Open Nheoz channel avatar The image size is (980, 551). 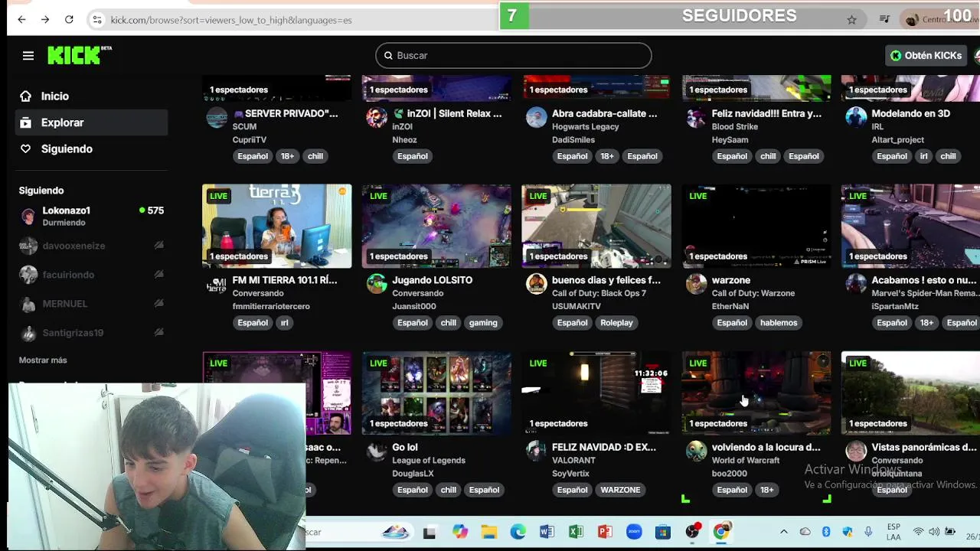pyautogui.click(x=377, y=118)
